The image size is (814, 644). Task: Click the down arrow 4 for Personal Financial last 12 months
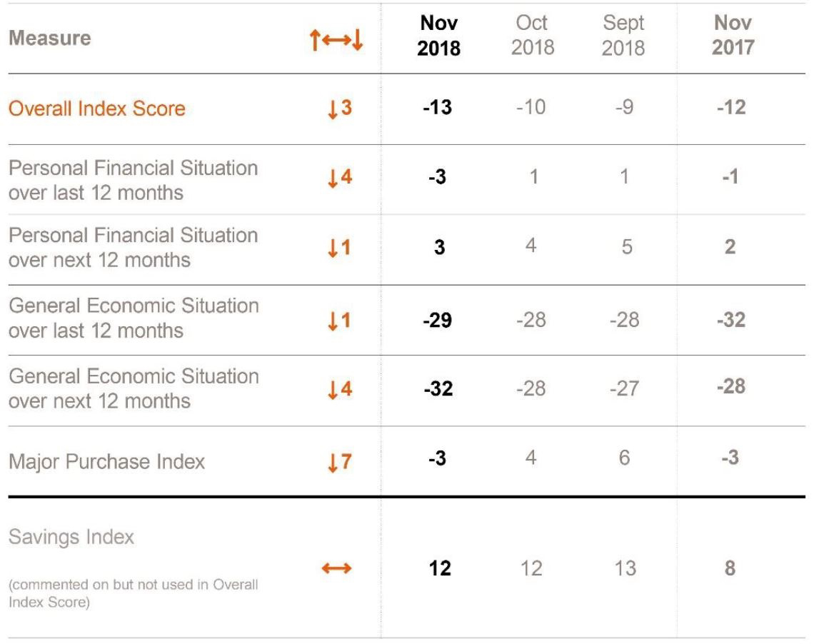[340, 178]
